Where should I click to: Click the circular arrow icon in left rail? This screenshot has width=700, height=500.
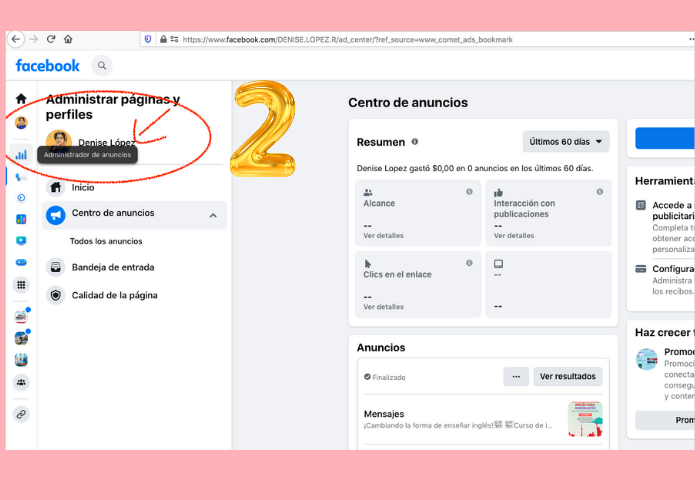pos(21,198)
